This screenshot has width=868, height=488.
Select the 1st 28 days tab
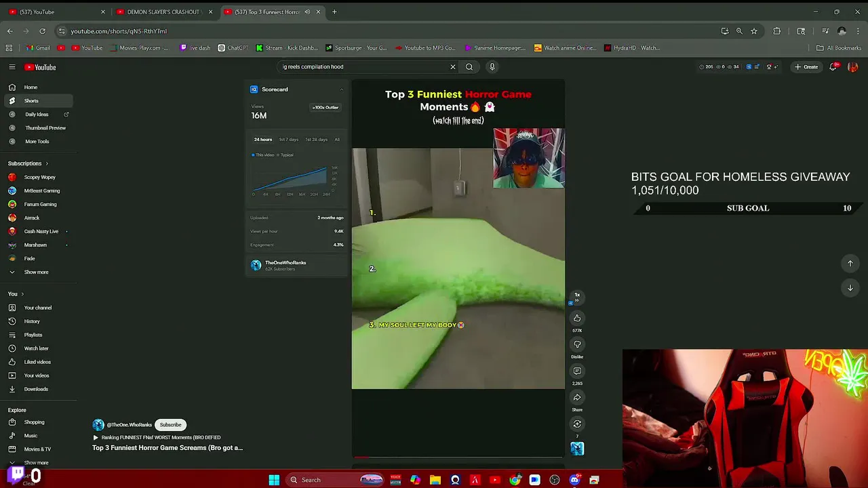[x=316, y=140]
